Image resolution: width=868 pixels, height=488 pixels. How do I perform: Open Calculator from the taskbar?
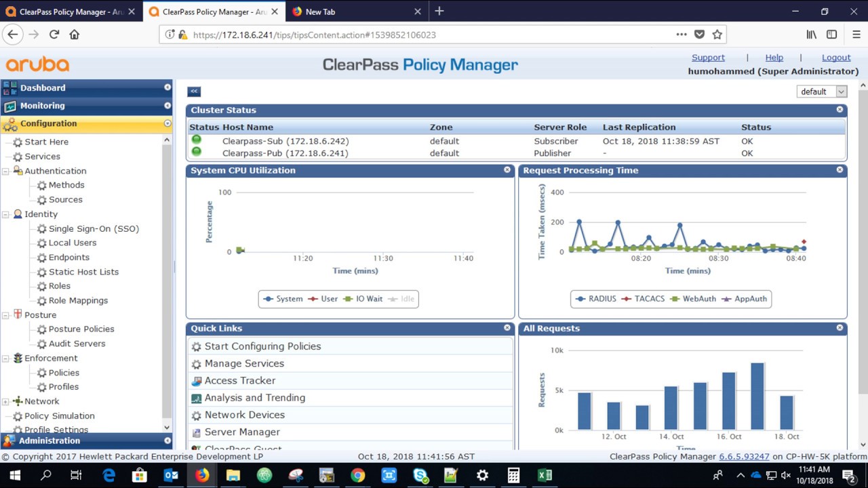(x=513, y=475)
